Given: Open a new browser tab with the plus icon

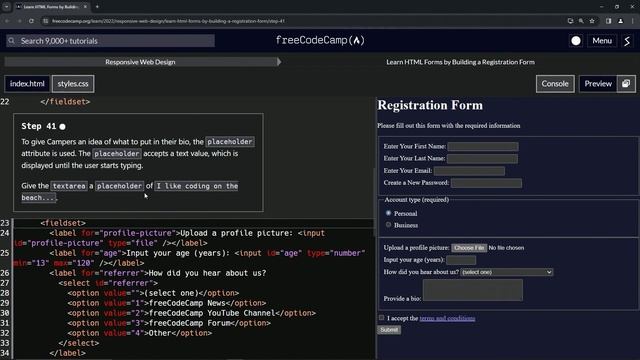Looking at the screenshot, I should tap(97, 7).
